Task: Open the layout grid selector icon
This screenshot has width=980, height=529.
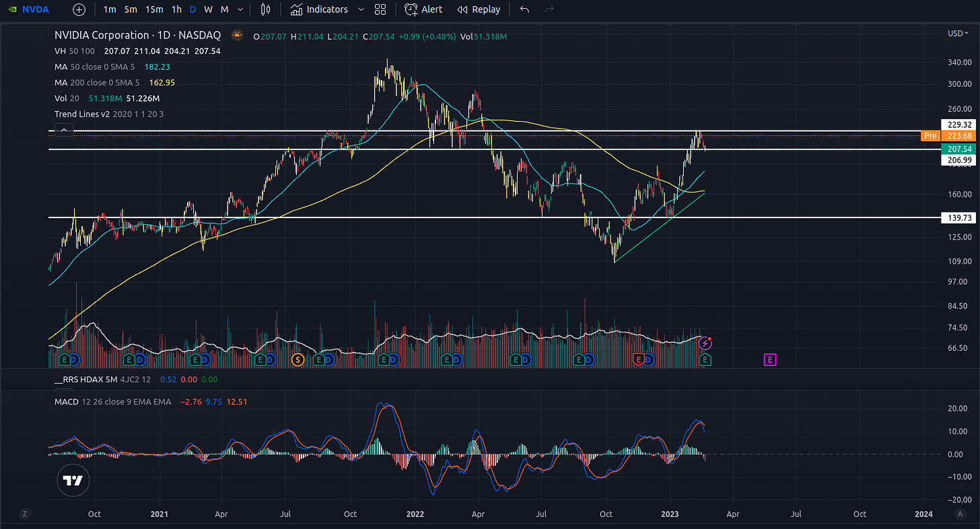Action: pos(380,9)
